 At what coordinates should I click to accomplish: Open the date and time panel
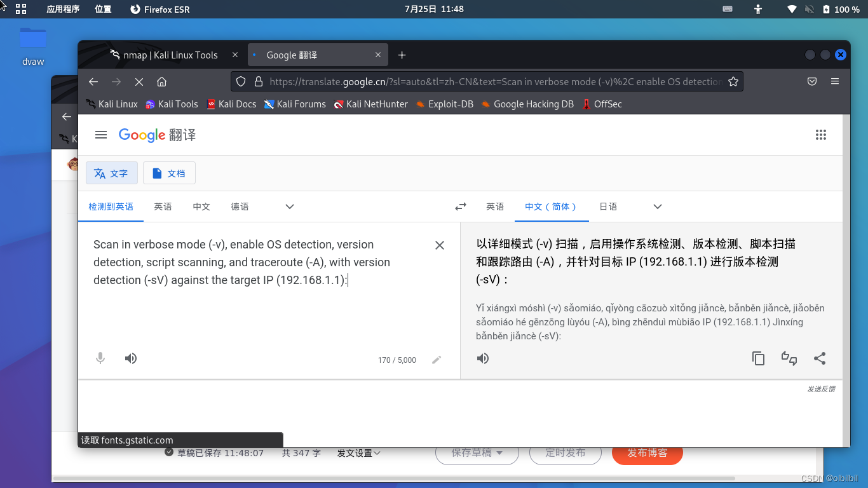434,9
